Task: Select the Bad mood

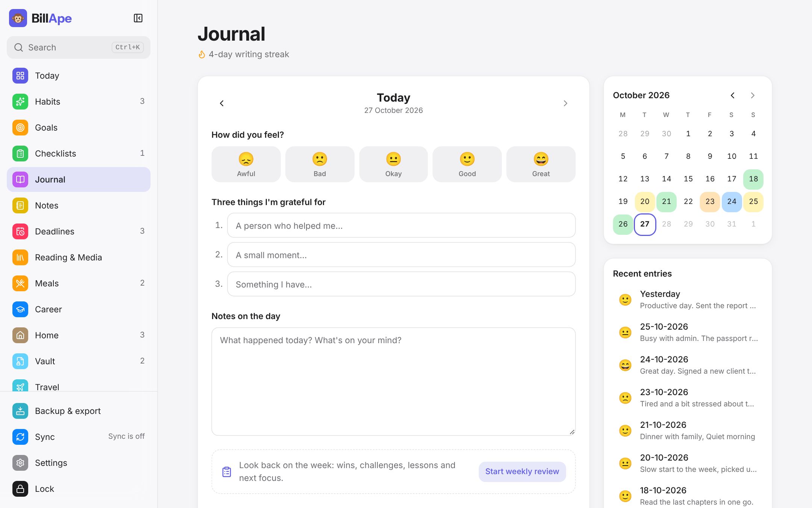Action: coord(320,164)
